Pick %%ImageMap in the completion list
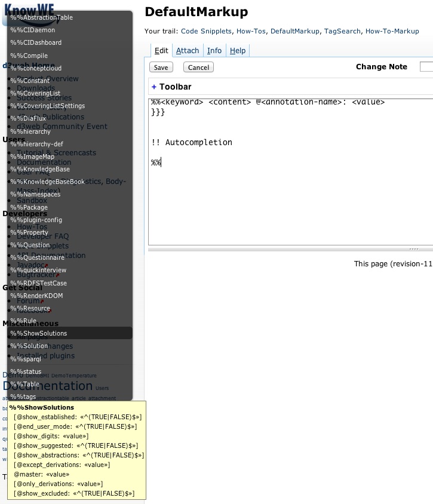This screenshot has height=504, width=433. (x=70, y=156)
